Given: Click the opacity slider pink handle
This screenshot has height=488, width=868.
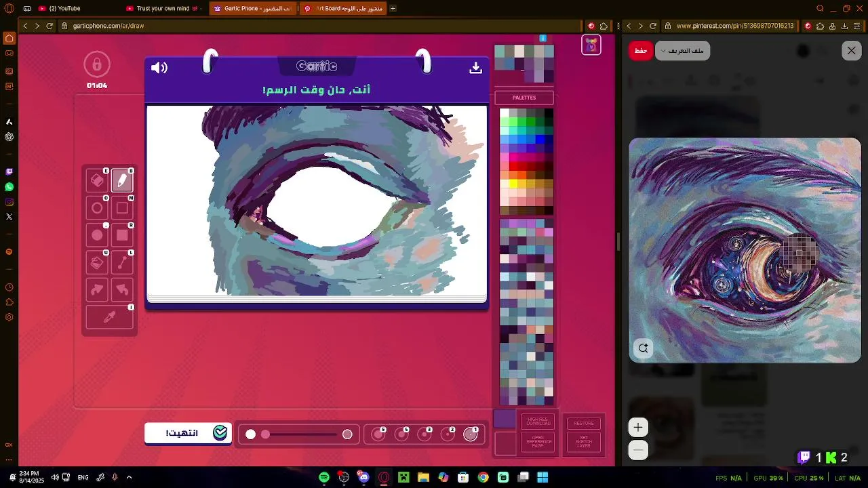Looking at the screenshot, I should [x=265, y=434].
